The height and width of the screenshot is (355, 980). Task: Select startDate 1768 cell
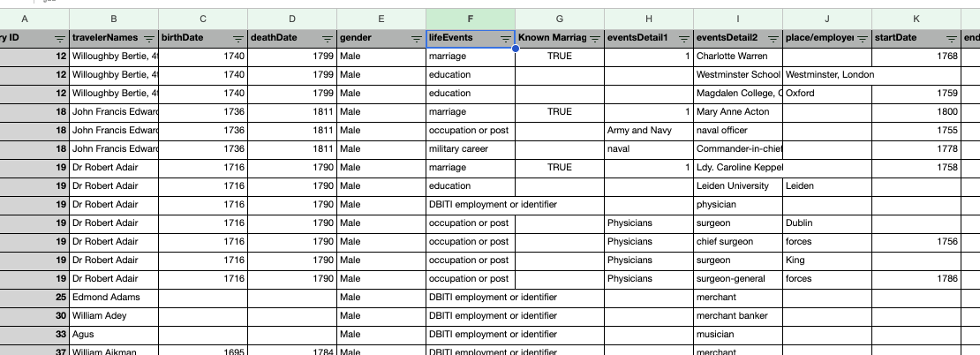[916, 57]
